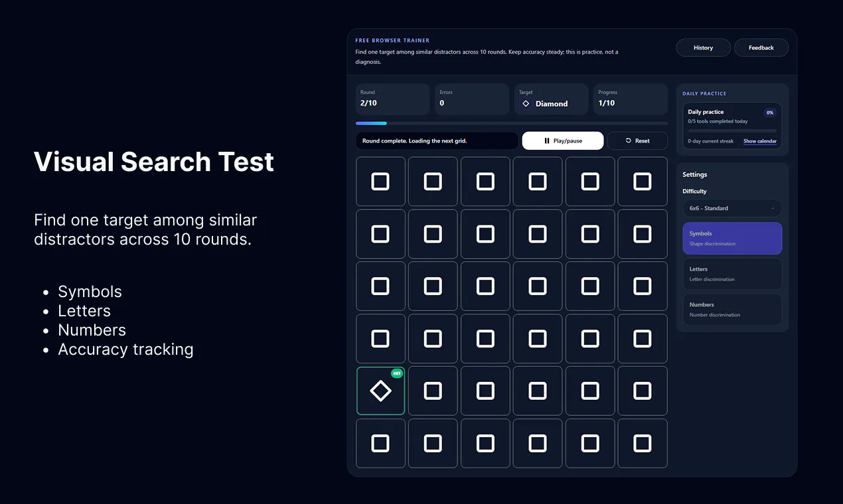Click the trainer description ending 'not a diagnosis'
The width and height of the screenshot is (843, 504).
(x=487, y=56)
